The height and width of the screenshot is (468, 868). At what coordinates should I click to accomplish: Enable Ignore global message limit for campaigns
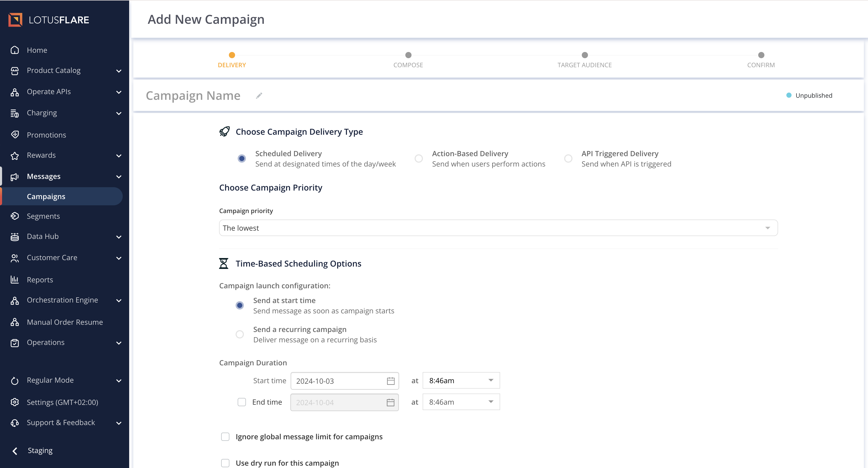pos(225,436)
